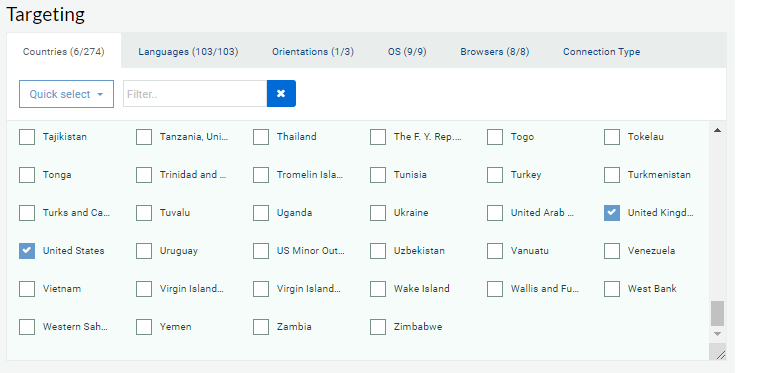Click the country list scroll up arrow
This screenshot has width=763, height=373.
(x=717, y=130)
